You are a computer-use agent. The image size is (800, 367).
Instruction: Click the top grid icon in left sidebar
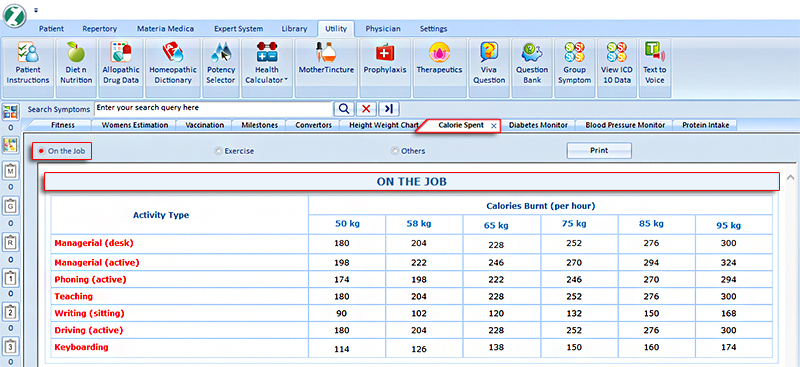11,112
